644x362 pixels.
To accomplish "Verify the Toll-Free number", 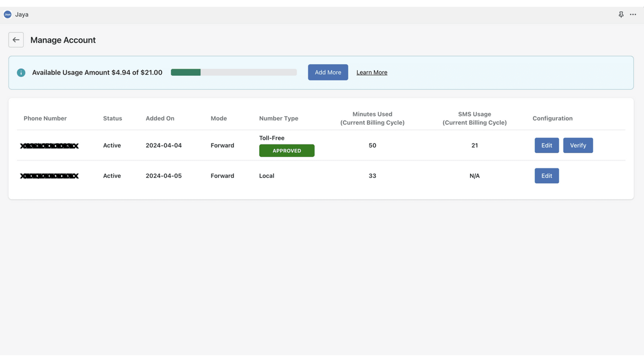I will 578,145.
